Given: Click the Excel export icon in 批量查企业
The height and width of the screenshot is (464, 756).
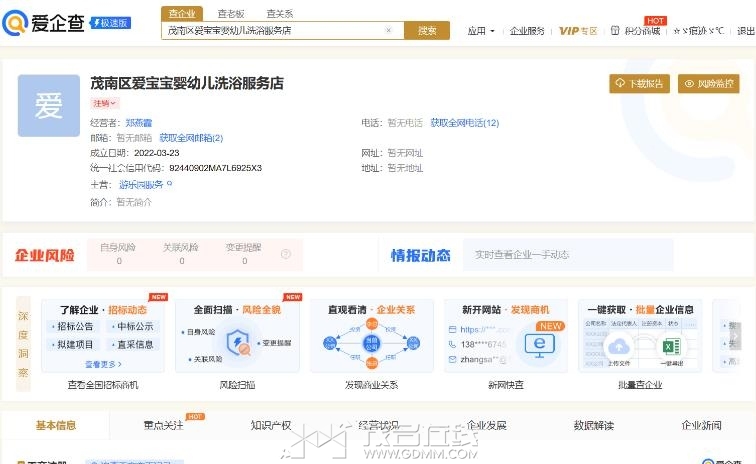Looking at the screenshot, I should [x=671, y=347].
